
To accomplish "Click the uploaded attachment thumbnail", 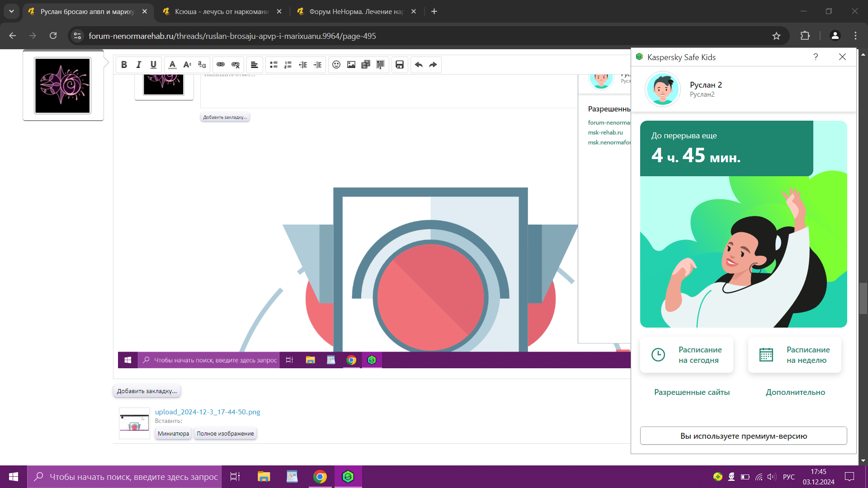I will tap(134, 423).
